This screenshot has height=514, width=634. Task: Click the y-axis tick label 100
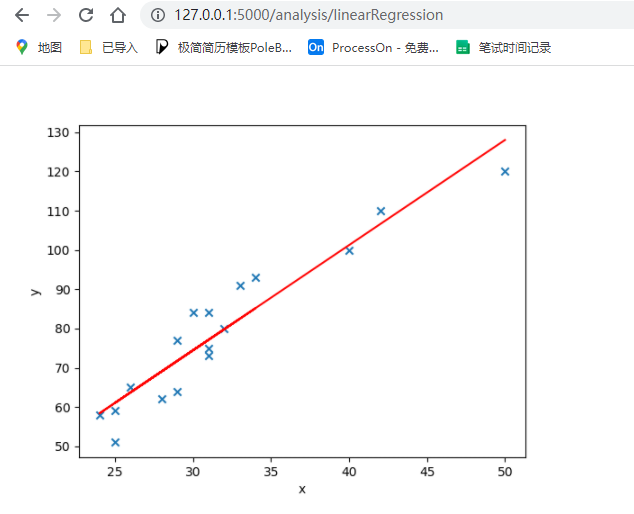tap(58, 250)
